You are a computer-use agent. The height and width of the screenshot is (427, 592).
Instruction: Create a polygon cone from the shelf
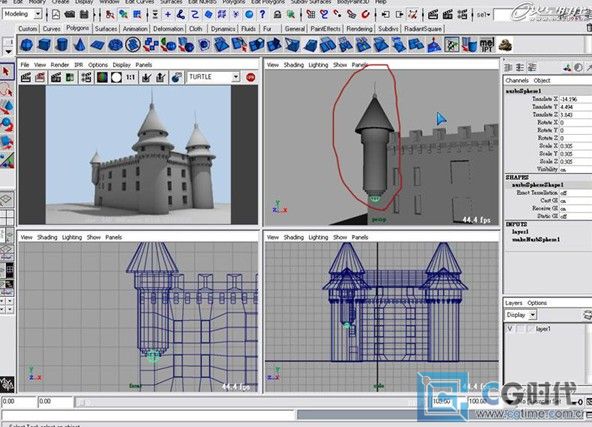[x=79, y=45]
